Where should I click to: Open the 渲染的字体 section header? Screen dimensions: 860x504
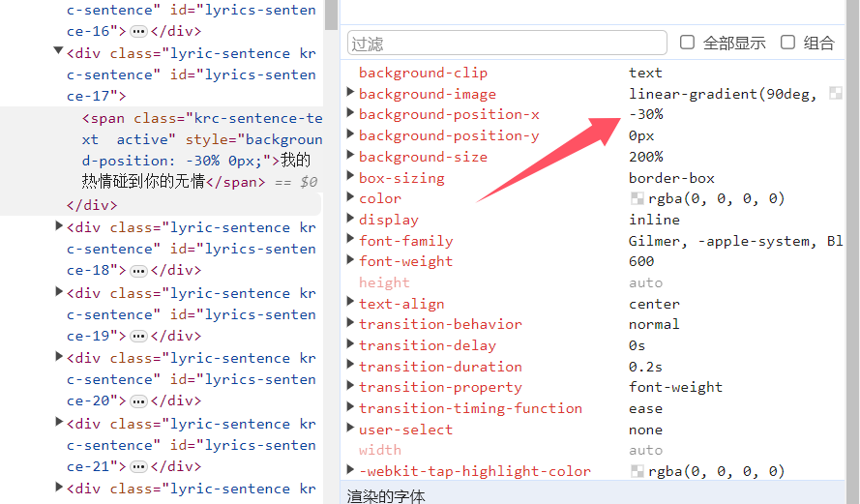(x=388, y=495)
